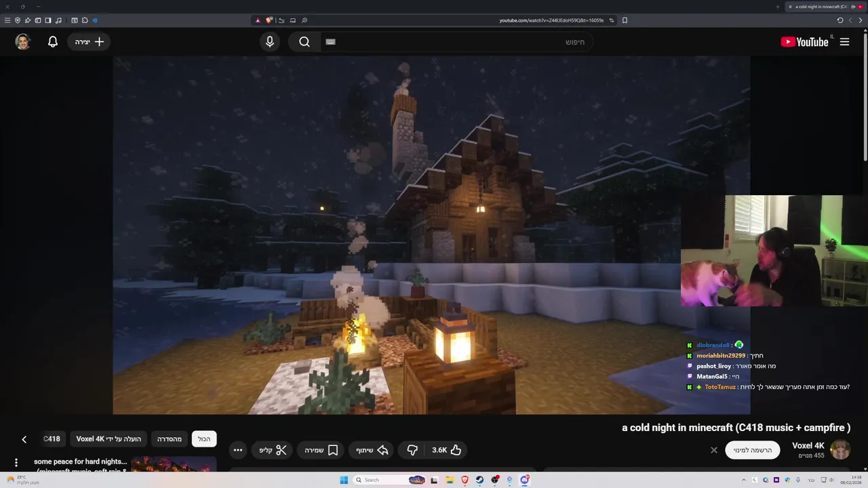Click on the Minecraft video player
868x488 pixels.
(x=431, y=235)
